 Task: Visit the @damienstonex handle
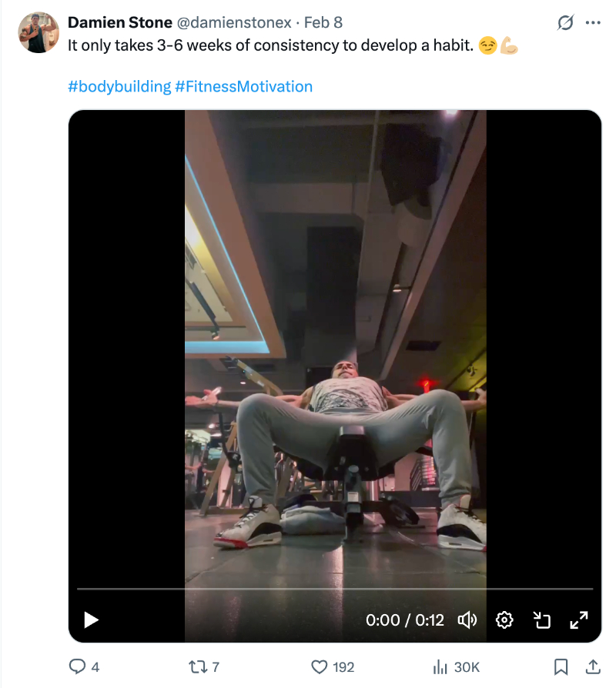(234, 22)
